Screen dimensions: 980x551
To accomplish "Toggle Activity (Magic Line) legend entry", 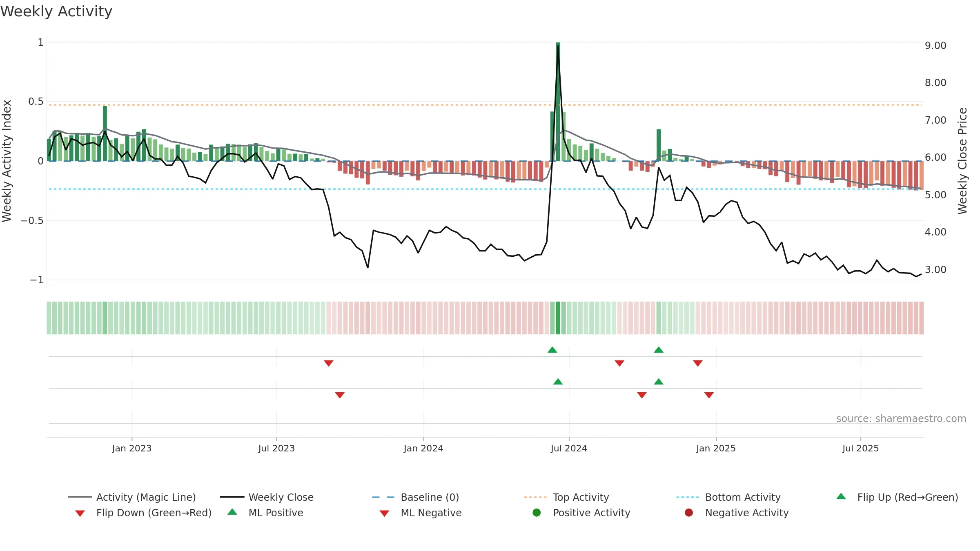I will (x=132, y=497).
